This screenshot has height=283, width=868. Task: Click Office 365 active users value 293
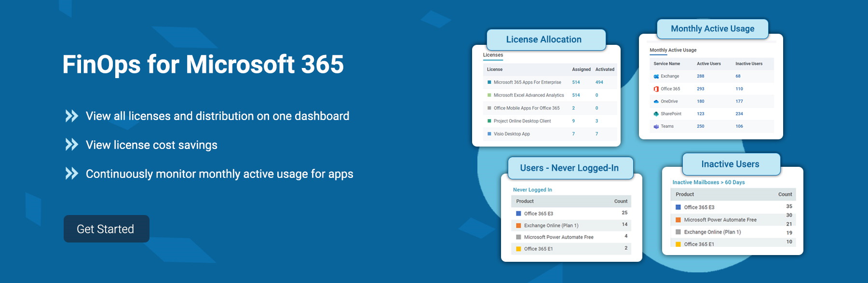(x=700, y=89)
